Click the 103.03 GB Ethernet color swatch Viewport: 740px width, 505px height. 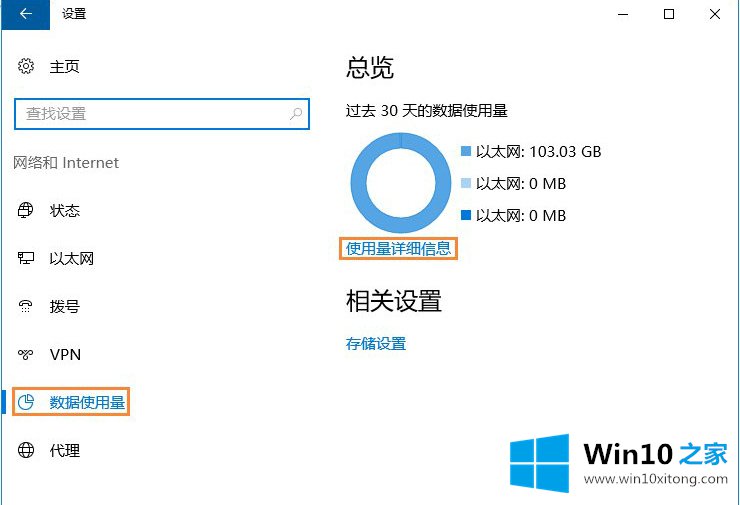(x=466, y=152)
